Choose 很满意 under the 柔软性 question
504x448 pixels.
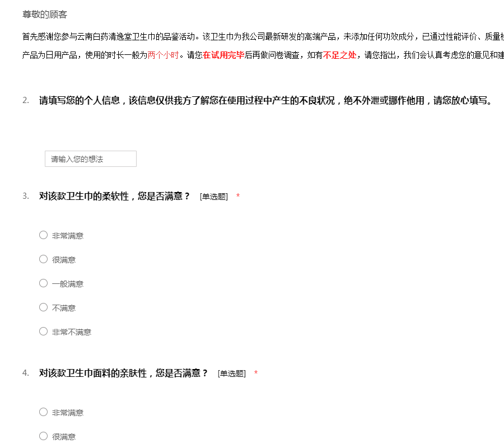tap(43, 259)
